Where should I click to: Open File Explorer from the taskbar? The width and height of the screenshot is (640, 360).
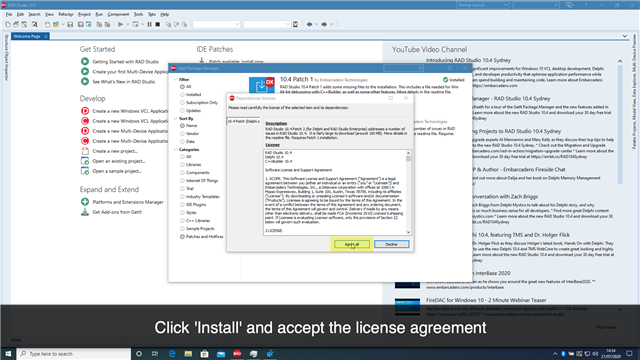pos(188,354)
